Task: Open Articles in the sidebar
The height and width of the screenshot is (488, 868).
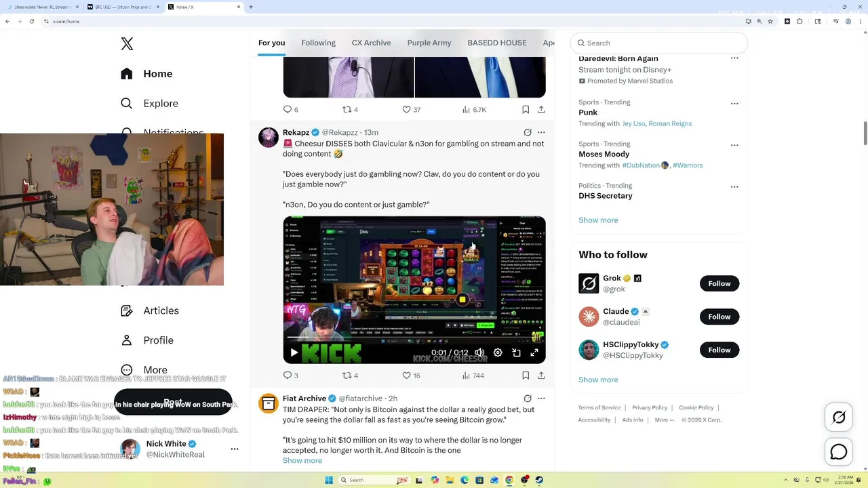Action: click(151, 310)
